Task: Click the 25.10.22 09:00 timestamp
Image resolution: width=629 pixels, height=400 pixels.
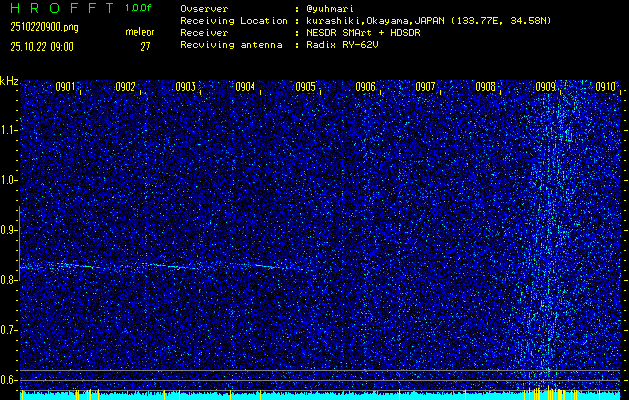Action: [x=42, y=46]
